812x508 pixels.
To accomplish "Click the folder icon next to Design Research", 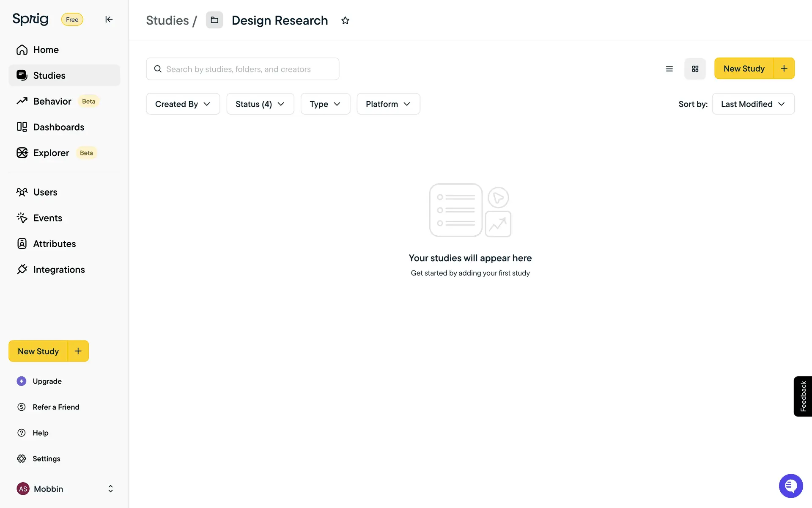I will coord(214,20).
